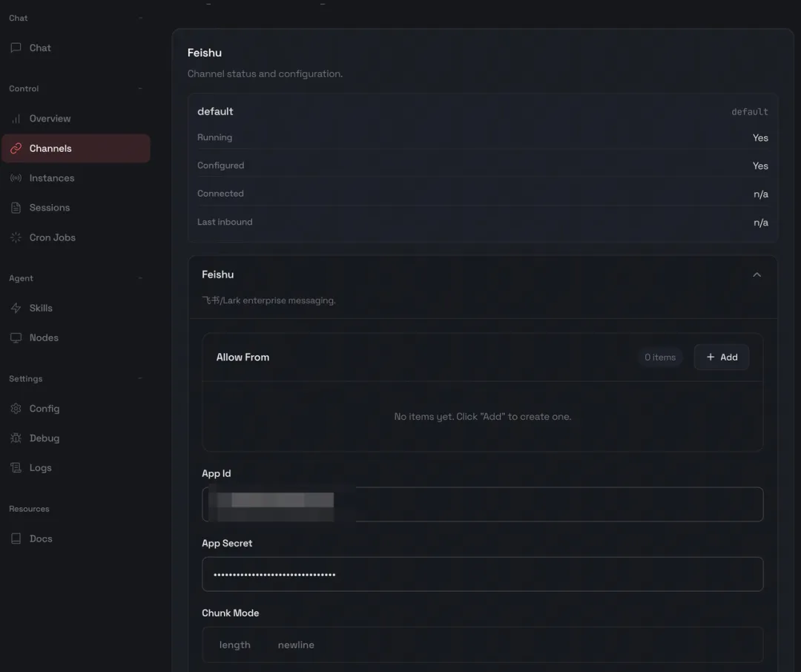Open the Chat page
The width and height of the screenshot is (801, 672).
coord(76,47)
